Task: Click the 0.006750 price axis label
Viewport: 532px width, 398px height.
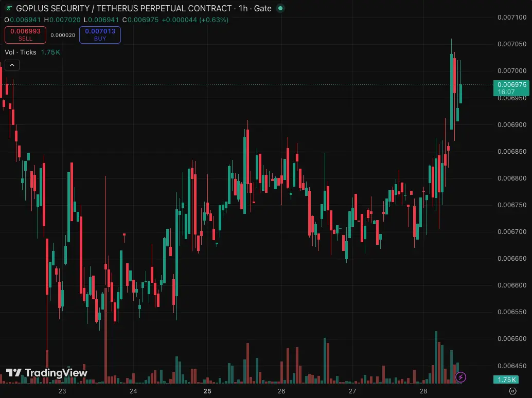Action: (x=512, y=205)
